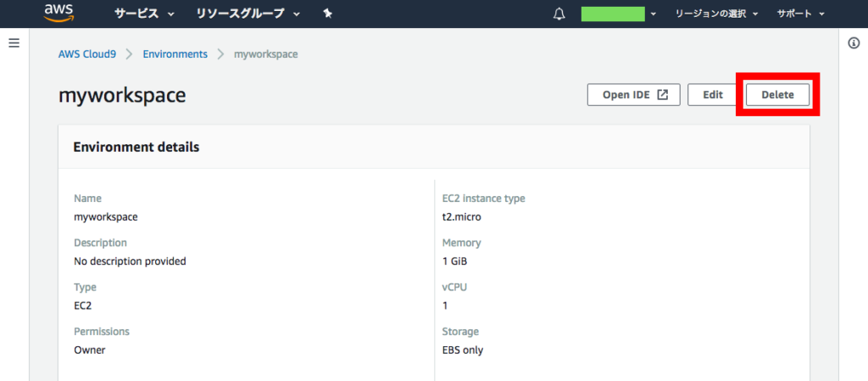This screenshot has width=868, height=381.
Task: Click the external link icon on Open IDE
Action: click(x=662, y=95)
